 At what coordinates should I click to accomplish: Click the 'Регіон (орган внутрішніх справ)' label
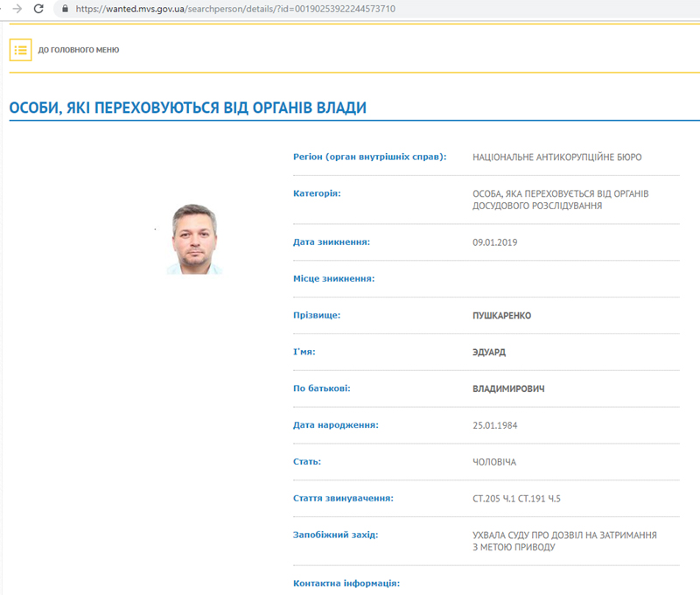point(369,157)
